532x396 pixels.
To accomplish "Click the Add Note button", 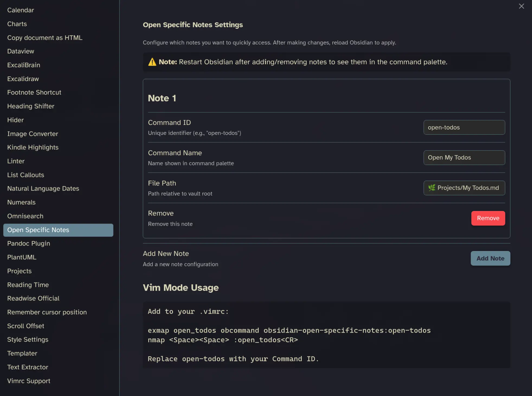I will pyautogui.click(x=490, y=258).
